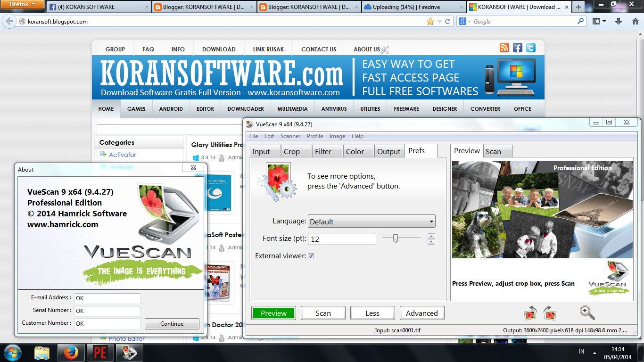The height and width of the screenshot is (362, 644).
Task: Switch to the Filter tab
Action: (x=328, y=151)
